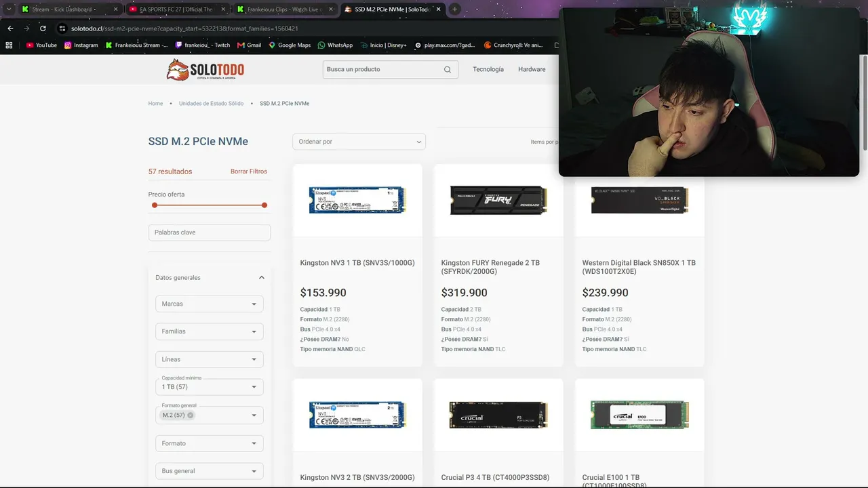Select the SSD M.2 PCIe NVMe tab
The height and width of the screenshot is (488, 868).
click(x=393, y=9)
